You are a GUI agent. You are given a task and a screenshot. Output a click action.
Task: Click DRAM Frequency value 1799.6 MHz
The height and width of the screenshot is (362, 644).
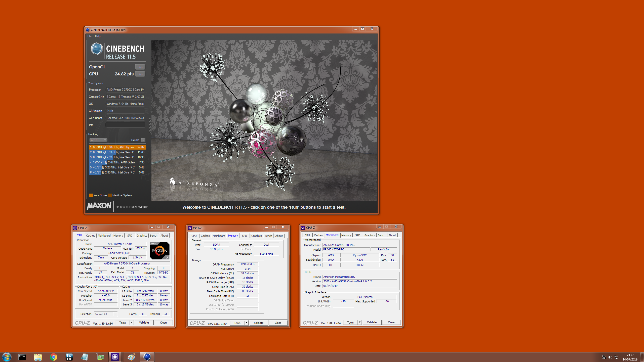pyautogui.click(x=248, y=264)
